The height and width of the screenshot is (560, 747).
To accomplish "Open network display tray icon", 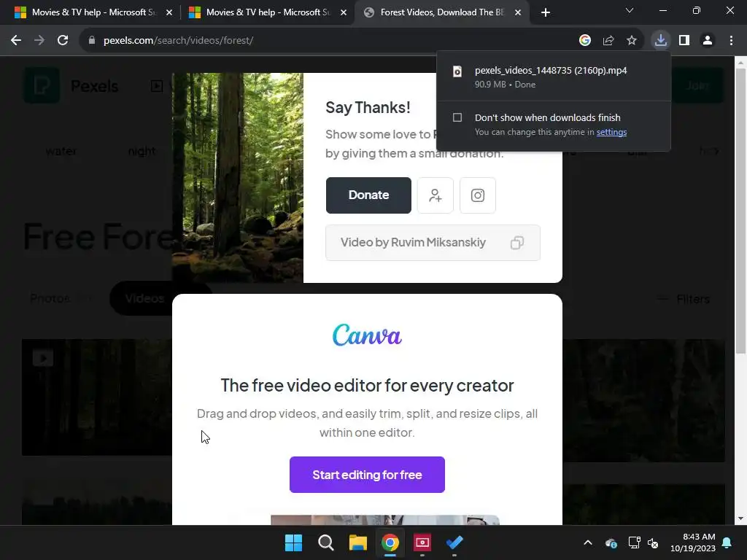I will click(x=634, y=542).
